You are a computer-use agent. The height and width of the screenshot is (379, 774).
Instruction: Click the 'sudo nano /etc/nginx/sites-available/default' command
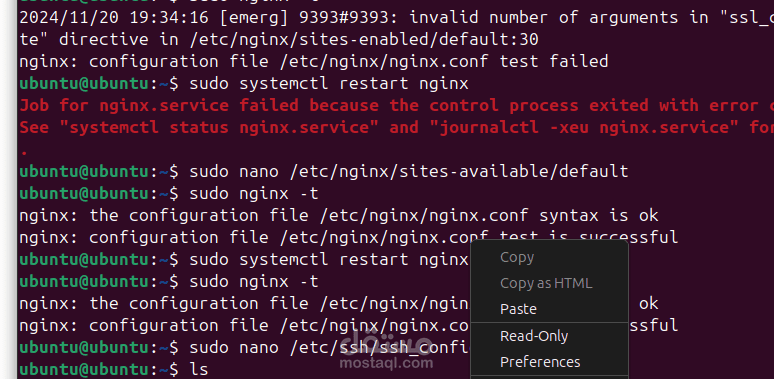click(409, 172)
